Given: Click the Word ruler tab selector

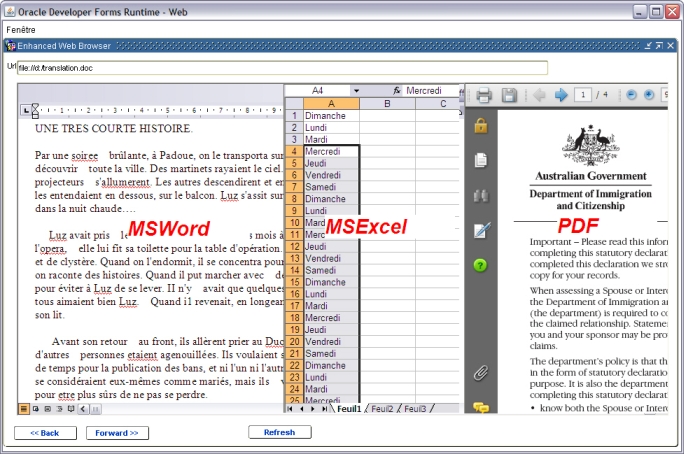Looking at the screenshot, I should (x=26, y=110).
